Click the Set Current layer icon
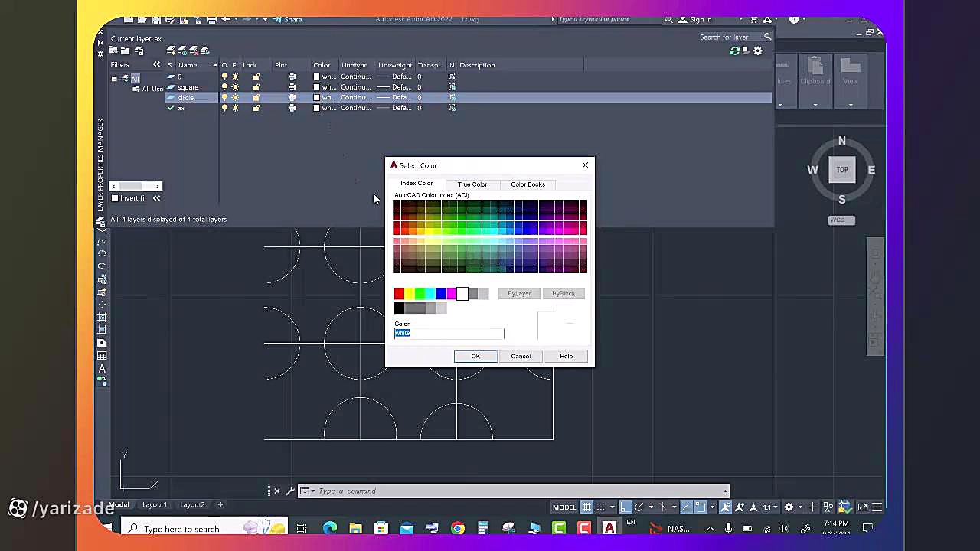This screenshot has width=980, height=551. point(205,51)
